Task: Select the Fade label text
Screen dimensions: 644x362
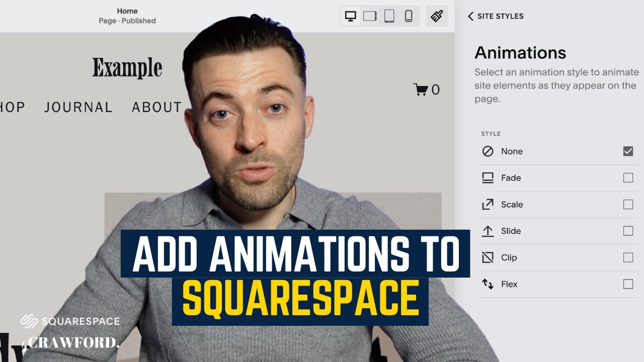Action: pos(511,178)
